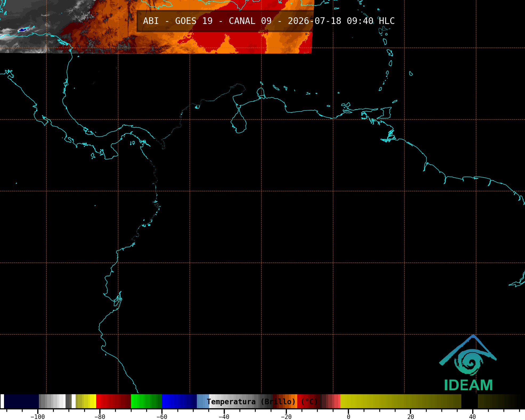Pick the dark navy colorbar segment
This screenshot has height=420, width=525.
click(x=21, y=401)
